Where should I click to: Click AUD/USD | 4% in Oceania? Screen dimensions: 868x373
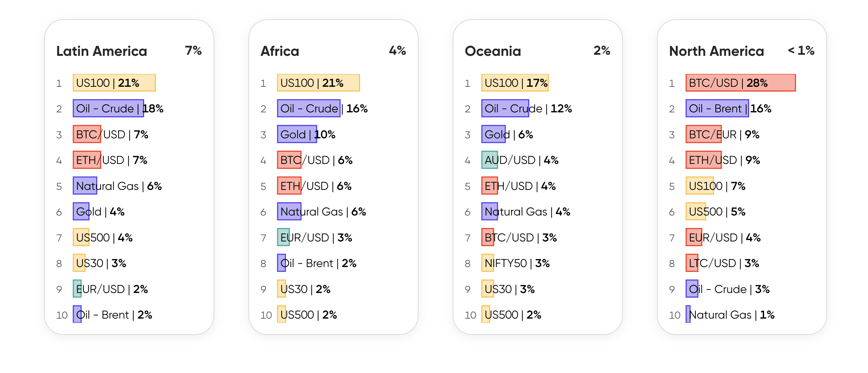coord(520,160)
